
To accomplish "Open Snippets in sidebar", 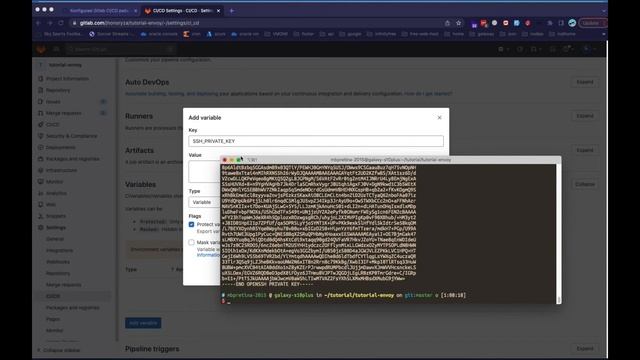I will (x=56, y=216).
